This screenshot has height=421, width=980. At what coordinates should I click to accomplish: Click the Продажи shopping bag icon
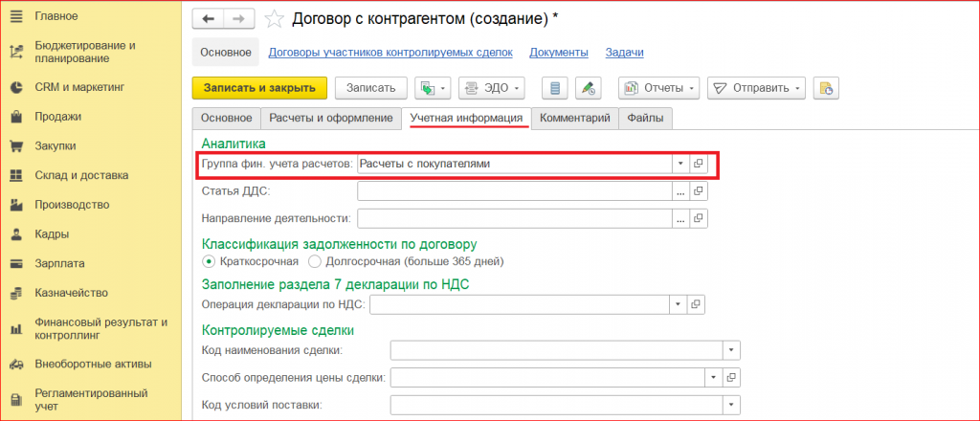click(x=17, y=117)
